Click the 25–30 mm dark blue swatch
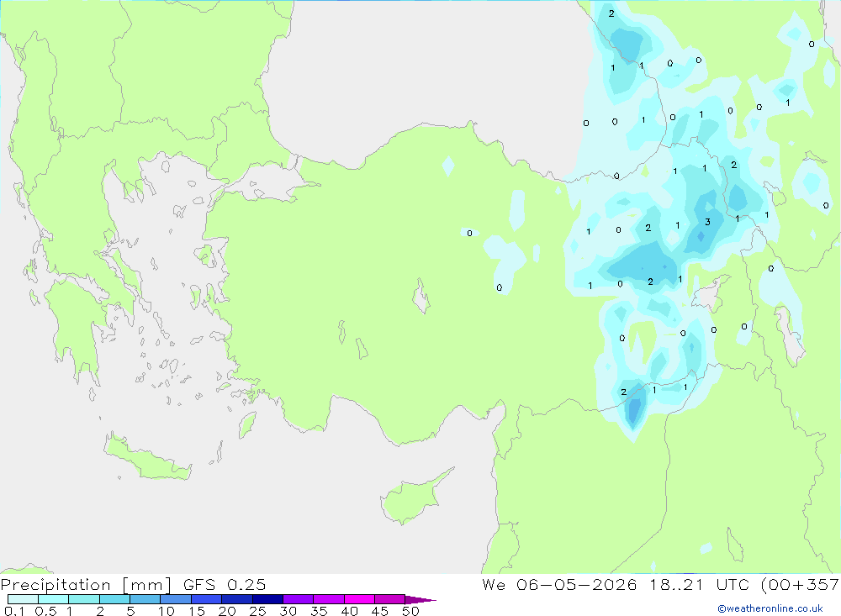 (x=267, y=599)
